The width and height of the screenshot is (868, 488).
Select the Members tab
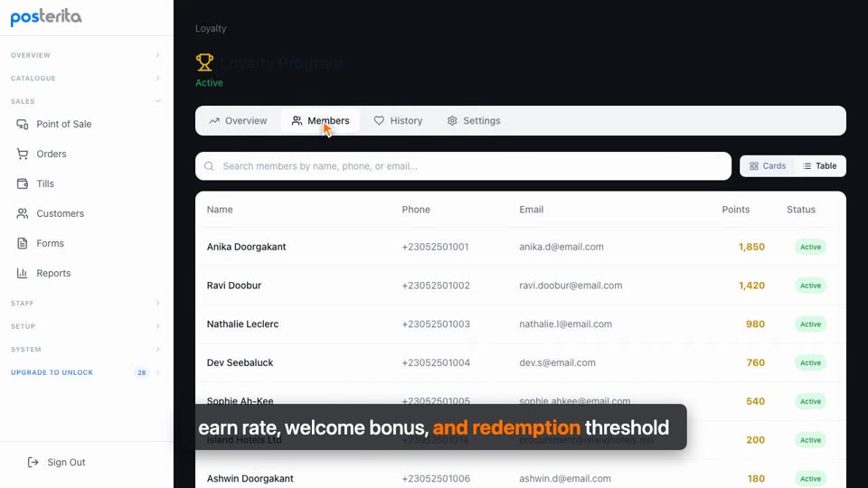coord(320,120)
